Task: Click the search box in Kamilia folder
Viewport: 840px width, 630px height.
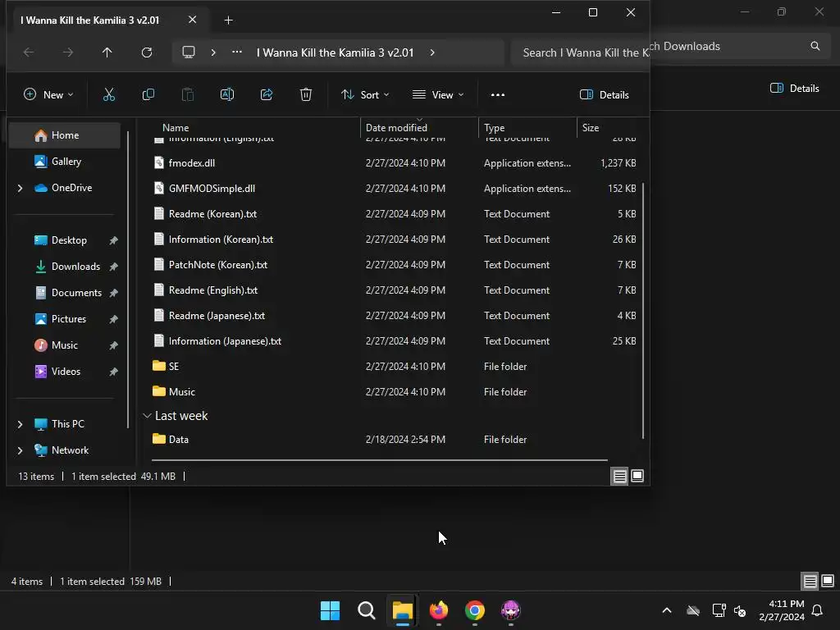Action: pos(581,52)
